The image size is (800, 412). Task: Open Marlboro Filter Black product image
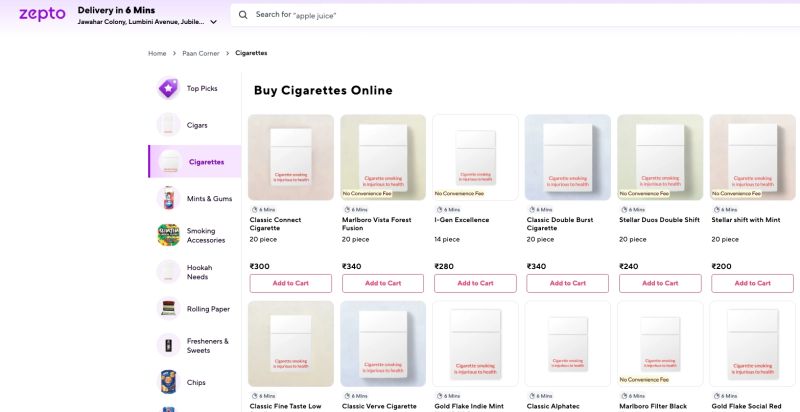[660, 344]
